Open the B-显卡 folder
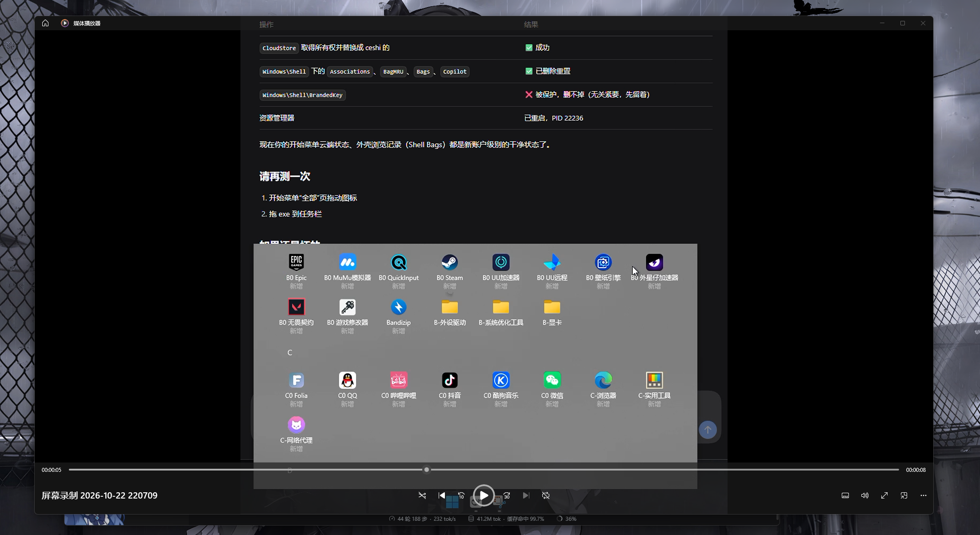The width and height of the screenshot is (980, 535). (x=552, y=307)
